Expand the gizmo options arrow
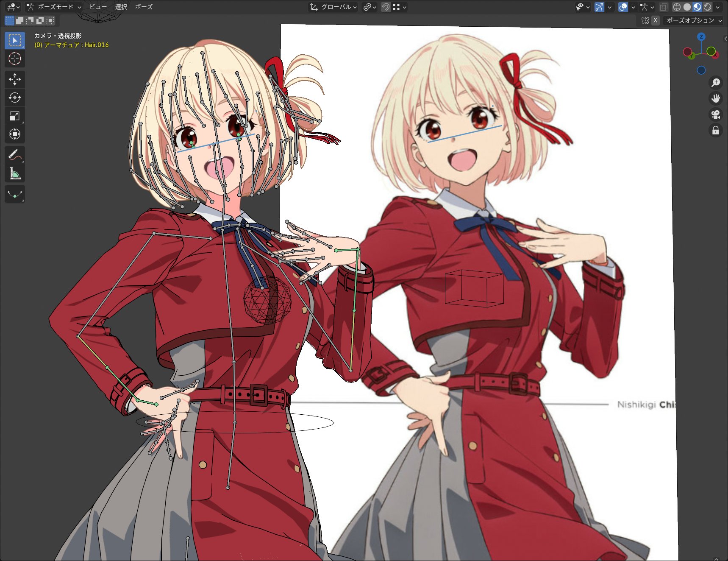Viewport: 728px width, 561px height. (609, 7)
